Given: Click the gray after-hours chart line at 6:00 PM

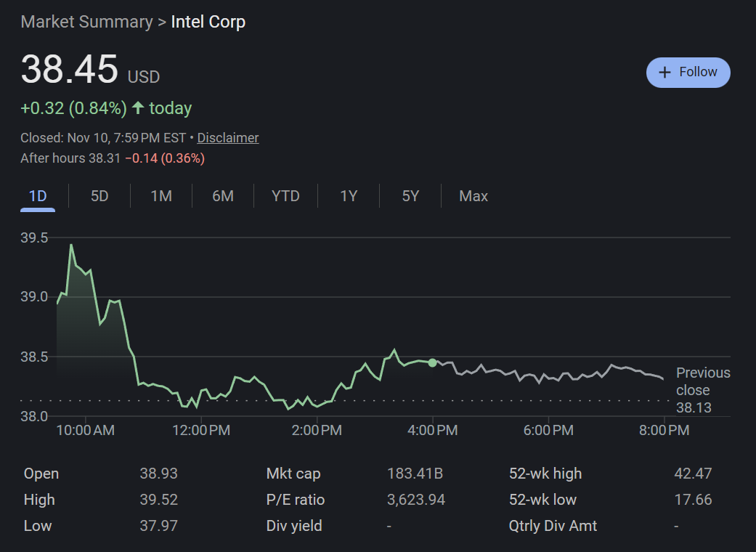Looking at the screenshot, I should tap(547, 377).
